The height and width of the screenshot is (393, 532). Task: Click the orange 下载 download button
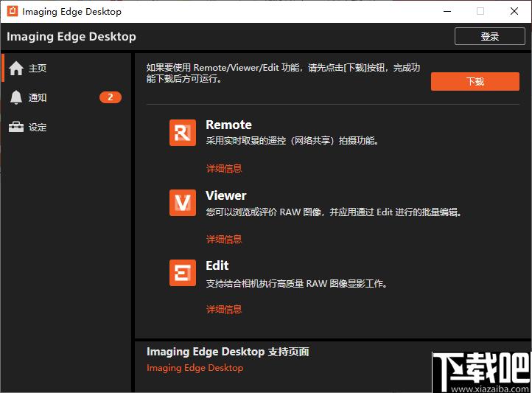point(475,81)
